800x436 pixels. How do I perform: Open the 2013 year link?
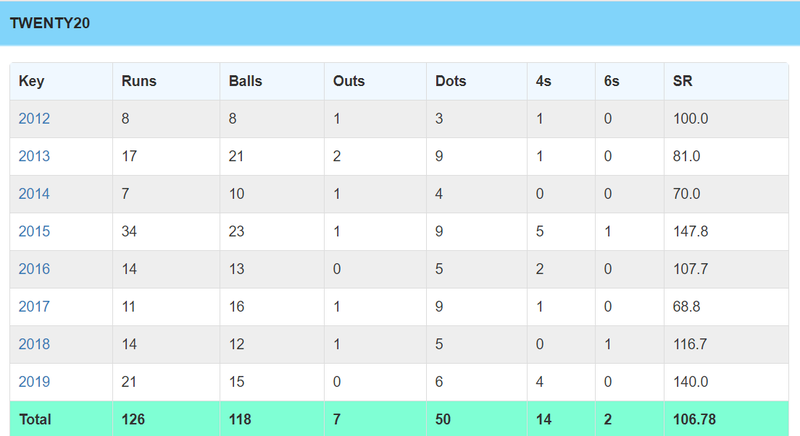coord(34,156)
